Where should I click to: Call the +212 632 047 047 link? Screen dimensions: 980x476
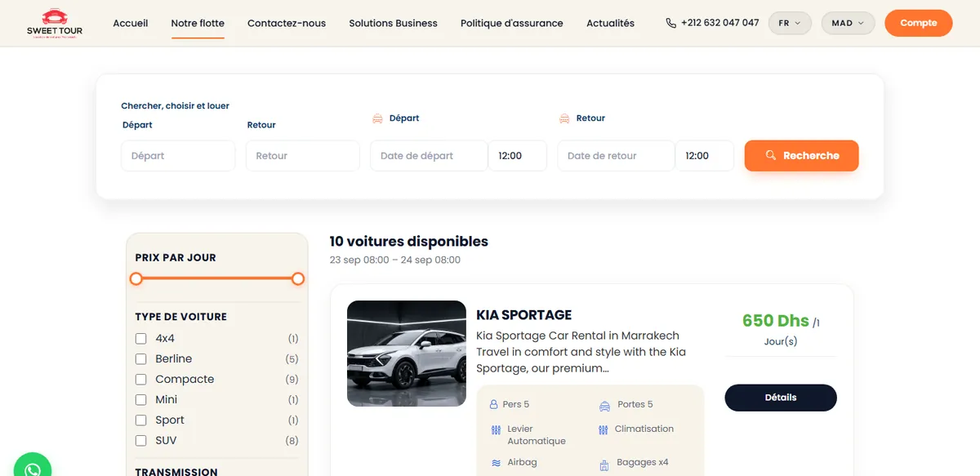pos(719,23)
